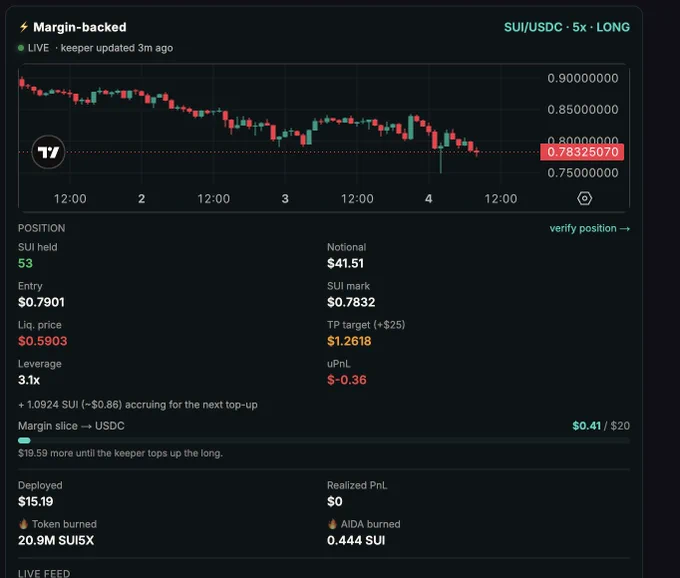Click the flame icon beside Token burned
680x578 pixels.
23,524
